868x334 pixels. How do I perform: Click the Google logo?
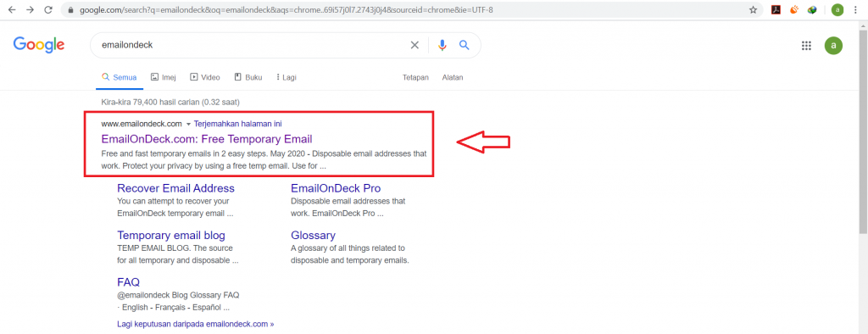[x=39, y=45]
